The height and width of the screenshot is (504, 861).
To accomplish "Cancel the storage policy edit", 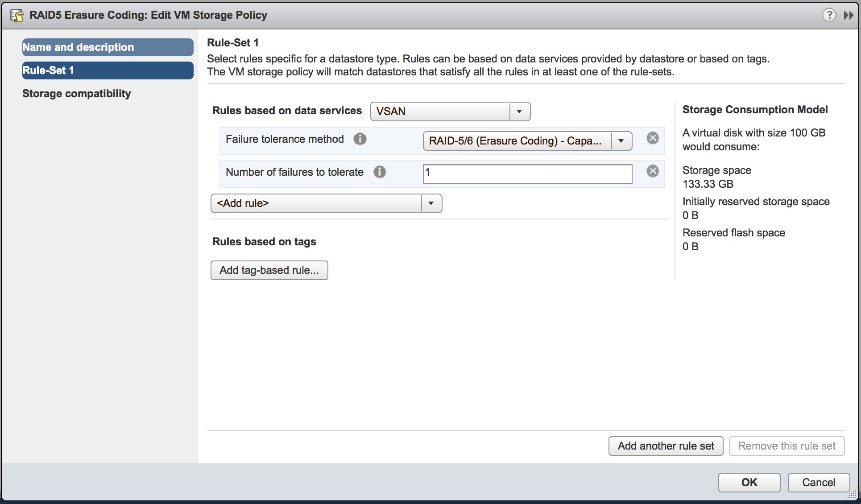I will point(818,483).
